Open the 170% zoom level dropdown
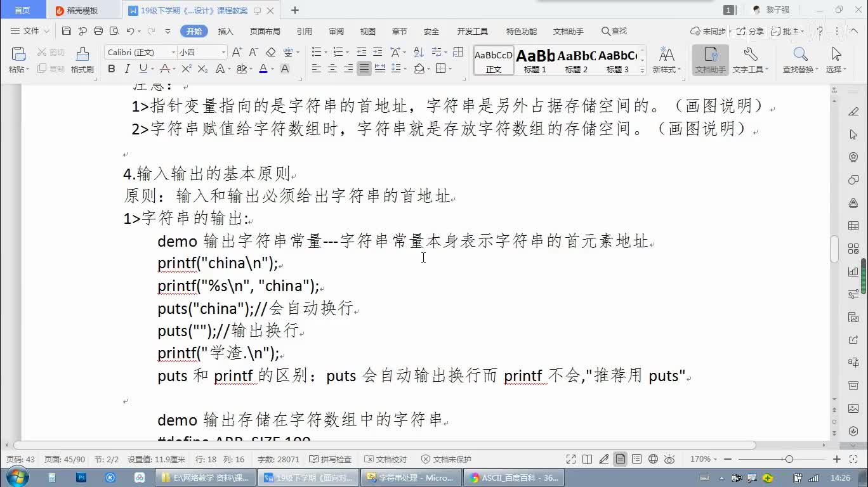 pos(704,459)
